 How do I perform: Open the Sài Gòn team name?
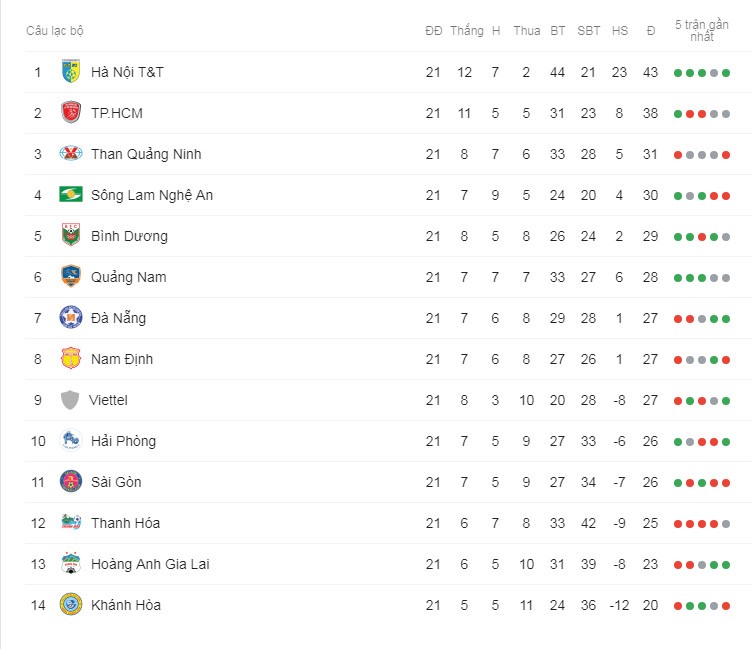116,482
